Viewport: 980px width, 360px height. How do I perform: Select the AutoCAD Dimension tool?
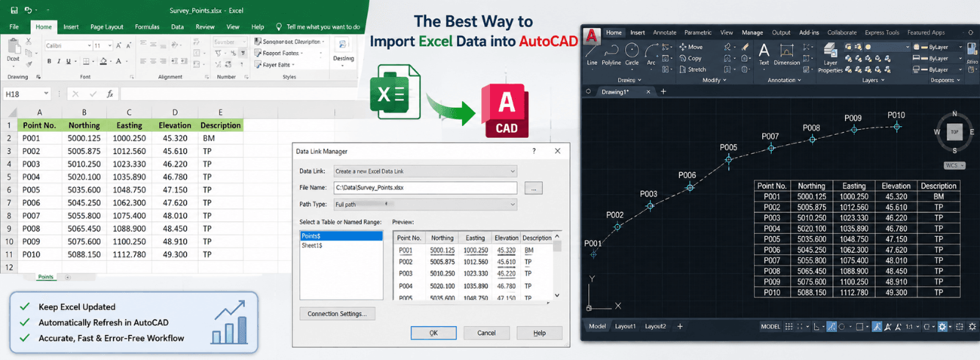tap(787, 54)
